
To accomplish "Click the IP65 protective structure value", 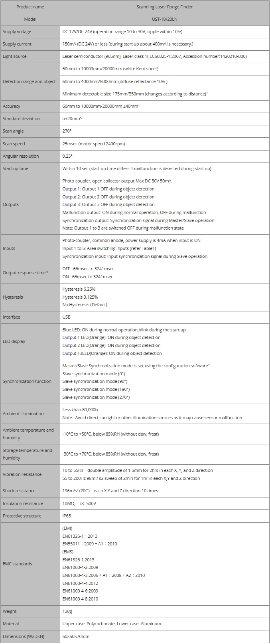I will [x=67, y=516].
